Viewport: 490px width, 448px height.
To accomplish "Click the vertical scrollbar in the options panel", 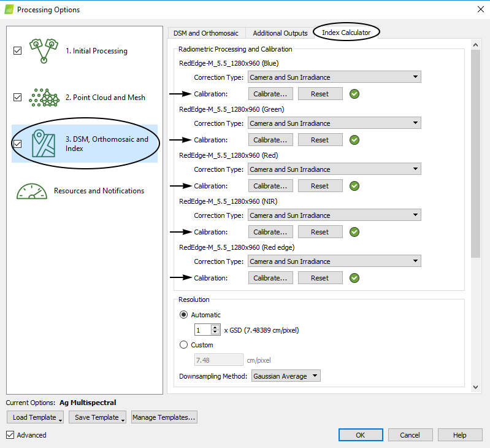I will pyautogui.click(x=475, y=153).
